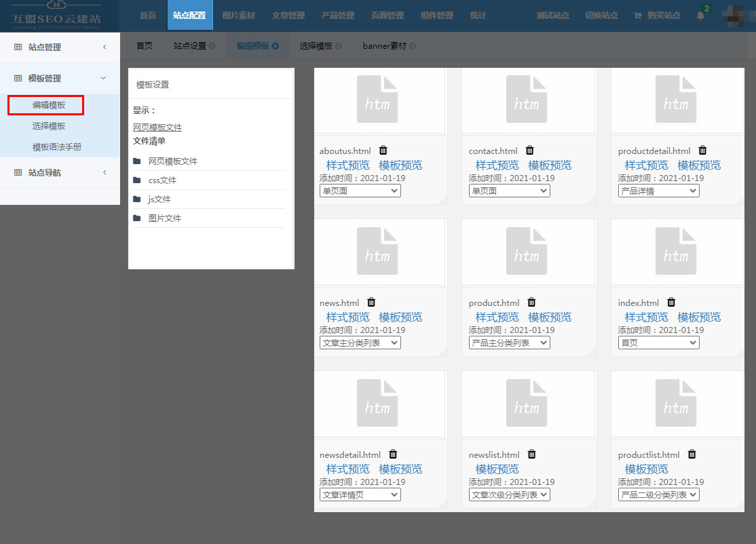Open page type dropdown for aboutus.html
Viewport: 756px width, 544px height.
pyautogui.click(x=360, y=191)
